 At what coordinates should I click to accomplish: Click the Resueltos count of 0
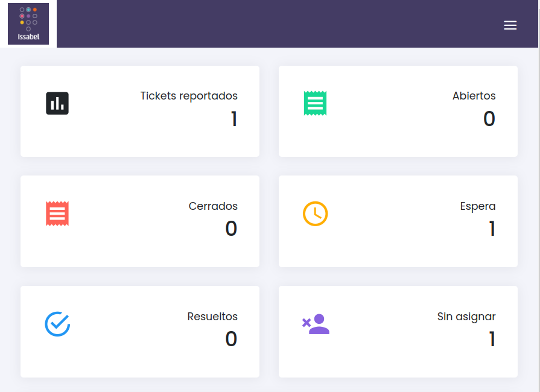tap(231, 340)
